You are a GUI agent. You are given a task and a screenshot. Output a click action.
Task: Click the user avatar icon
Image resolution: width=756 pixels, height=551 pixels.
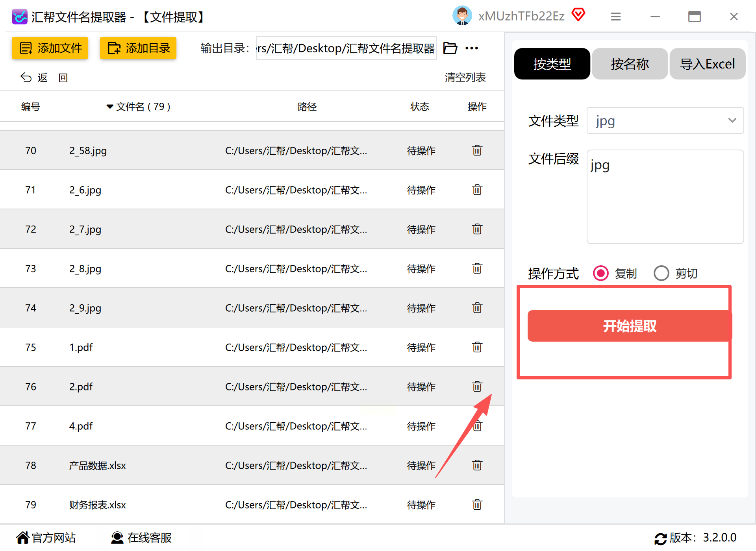462,16
